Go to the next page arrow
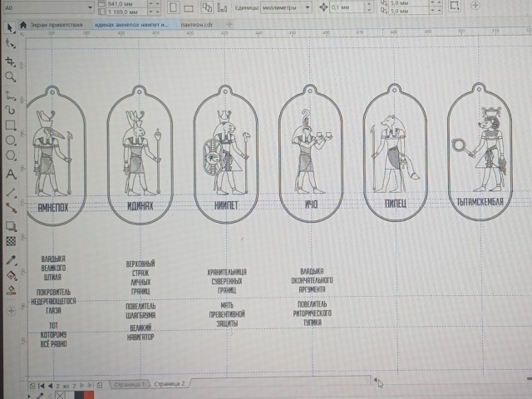The height and width of the screenshot is (399, 532). pyautogui.click(x=81, y=386)
